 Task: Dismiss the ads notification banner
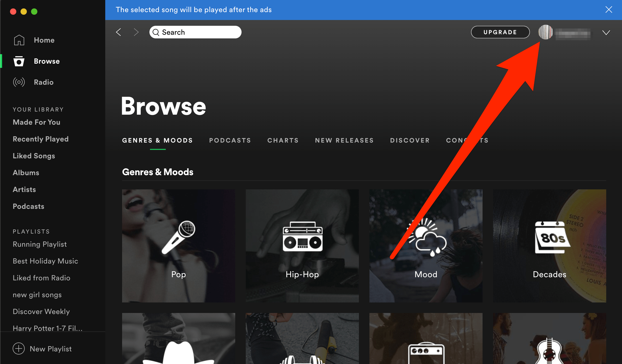pyautogui.click(x=609, y=10)
